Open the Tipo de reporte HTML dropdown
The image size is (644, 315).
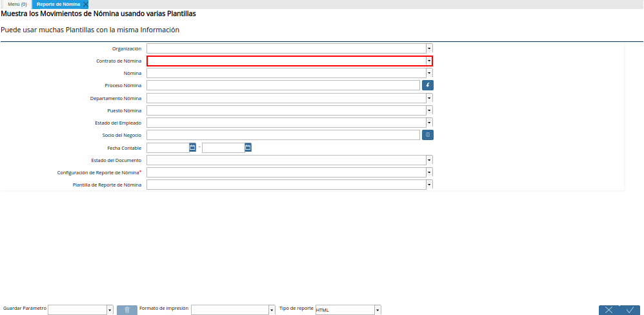click(378, 310)
